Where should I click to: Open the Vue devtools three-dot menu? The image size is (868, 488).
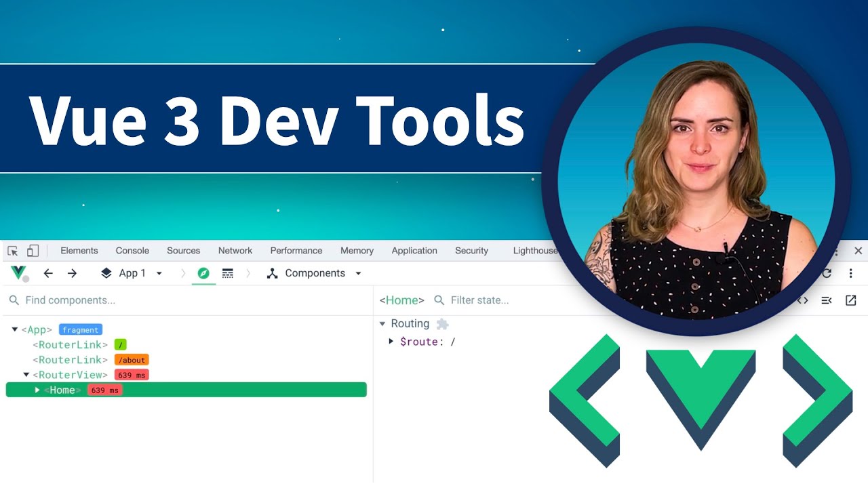(850, 273)
